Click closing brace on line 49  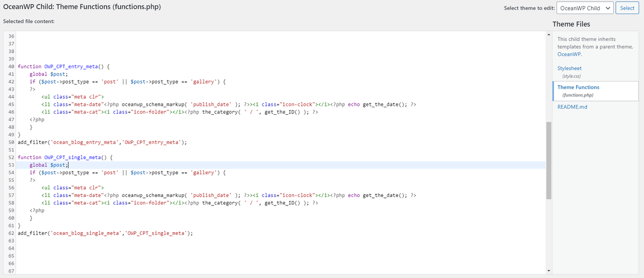click(19, 134)
